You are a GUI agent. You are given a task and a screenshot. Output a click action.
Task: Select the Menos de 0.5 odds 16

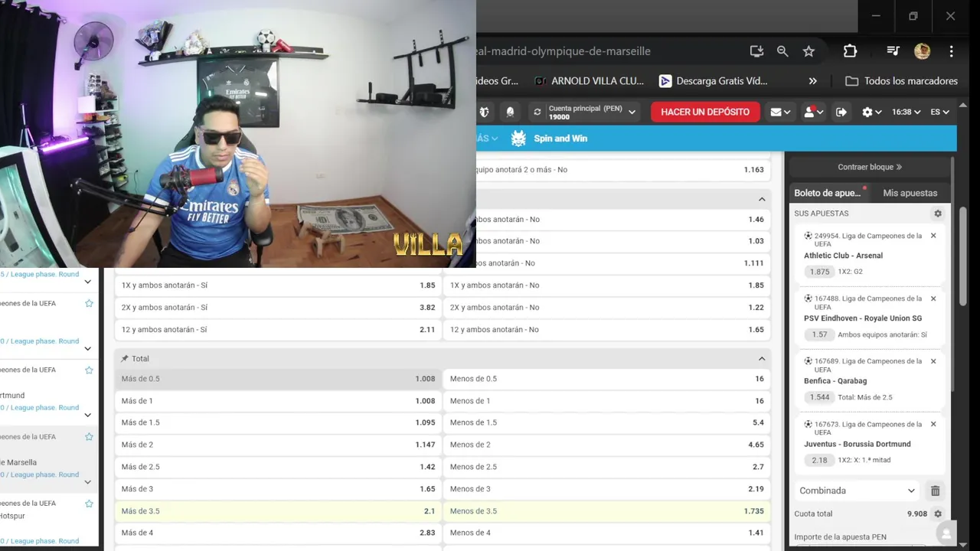607,379
